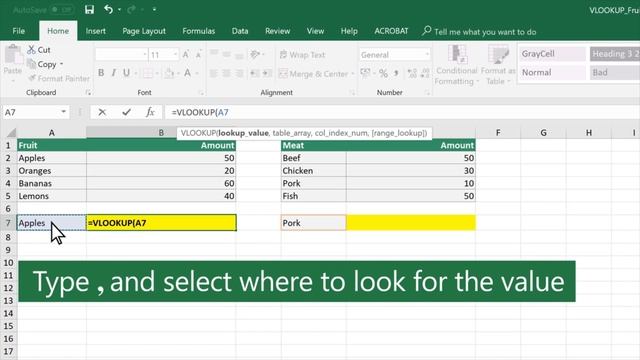Open the Font Color dropdown arrow

coord(197,73)
